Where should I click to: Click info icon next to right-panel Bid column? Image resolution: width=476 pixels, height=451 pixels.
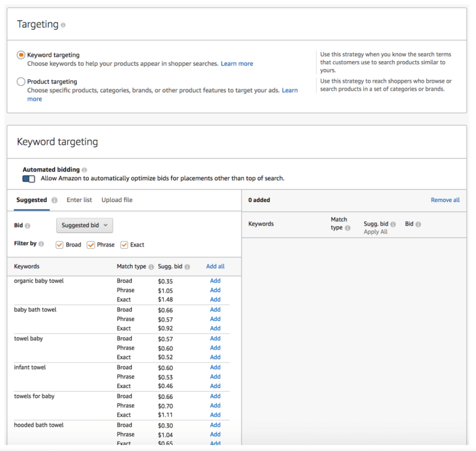coord(418,224)
